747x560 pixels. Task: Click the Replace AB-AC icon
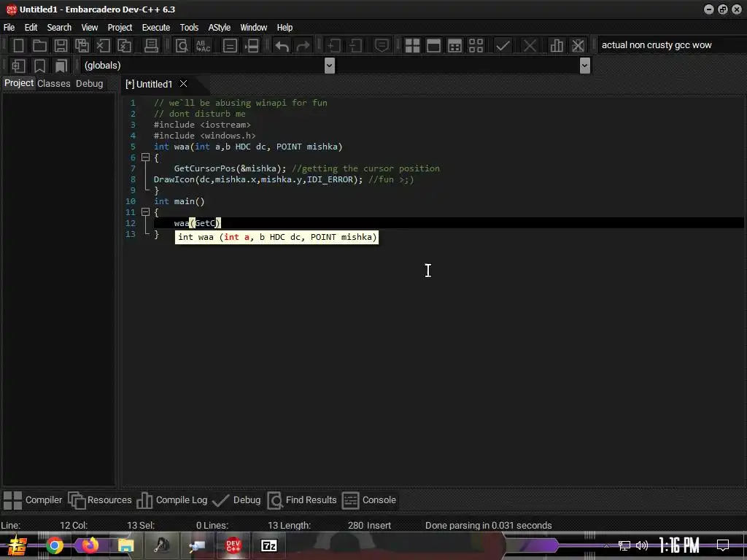(203, 46)
